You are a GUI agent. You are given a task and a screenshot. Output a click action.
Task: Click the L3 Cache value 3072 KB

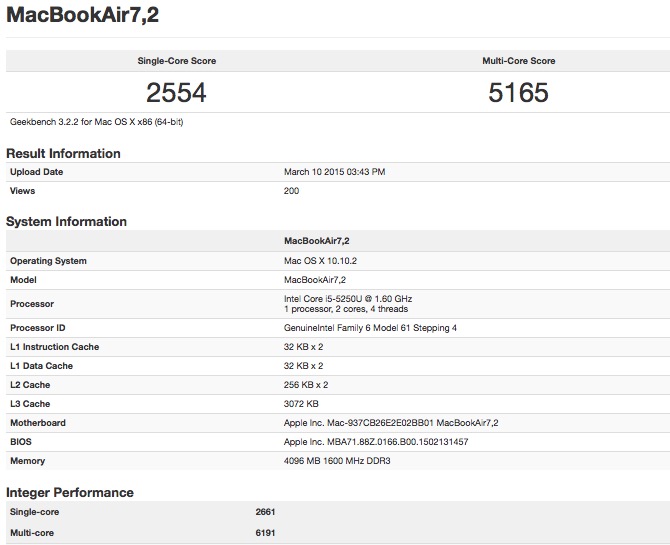tap(301, 404)
